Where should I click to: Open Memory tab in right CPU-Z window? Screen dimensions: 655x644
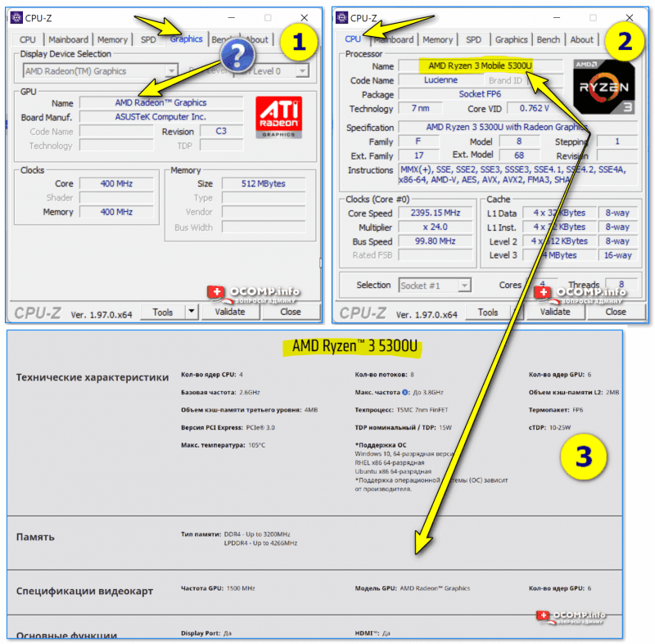pos(437,39)
